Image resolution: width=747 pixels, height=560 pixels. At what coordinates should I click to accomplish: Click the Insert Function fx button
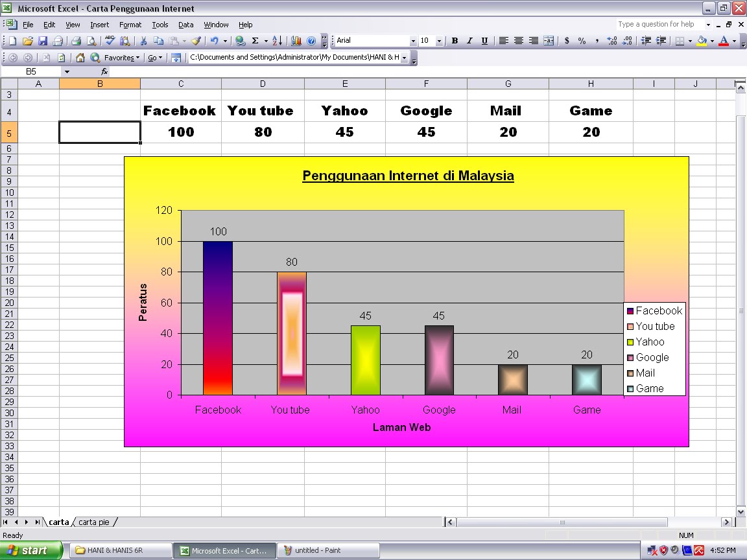104,72
